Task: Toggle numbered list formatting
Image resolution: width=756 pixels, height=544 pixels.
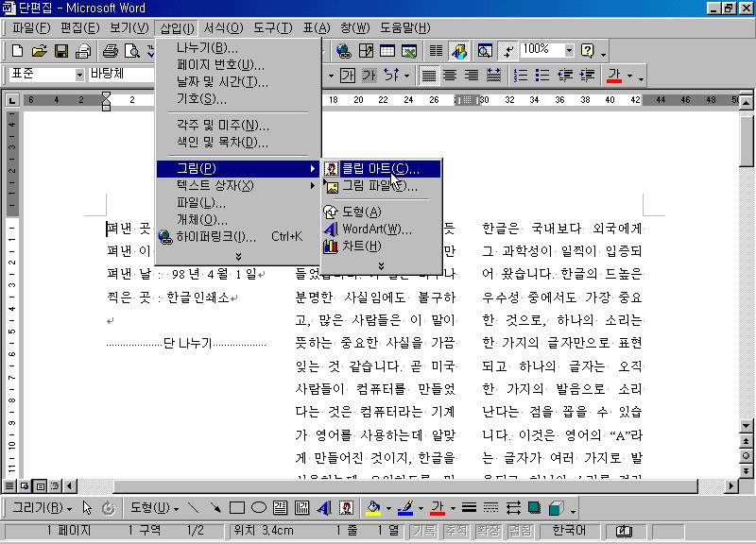Action: (521, 76)
